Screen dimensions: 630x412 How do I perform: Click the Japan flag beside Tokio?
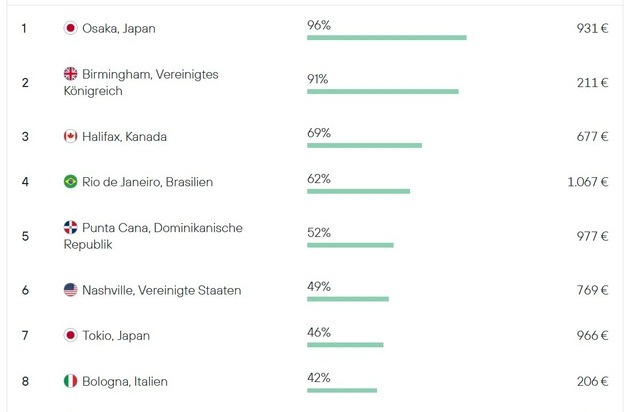pyautogui.click(x=70, y=335)
